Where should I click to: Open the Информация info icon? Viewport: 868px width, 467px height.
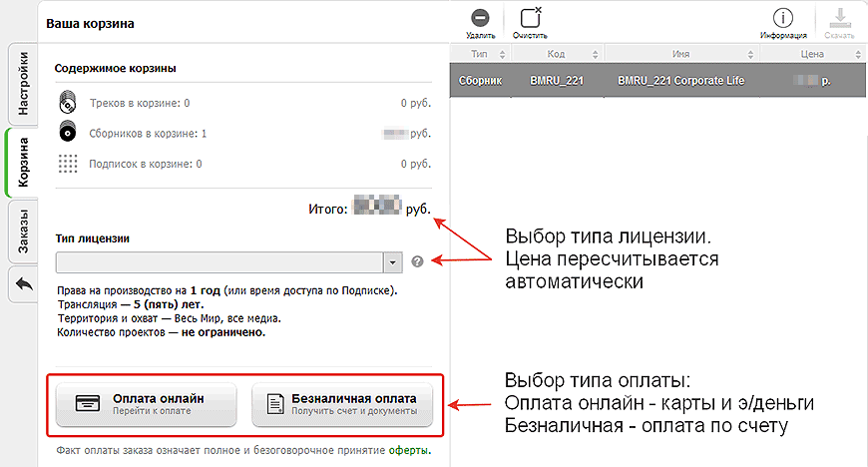(783, 19)
